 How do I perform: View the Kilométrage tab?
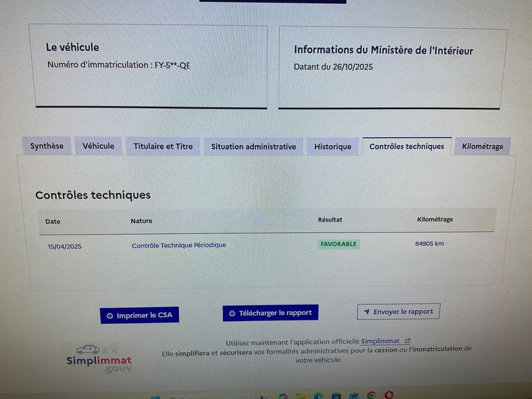click(482, 146)
